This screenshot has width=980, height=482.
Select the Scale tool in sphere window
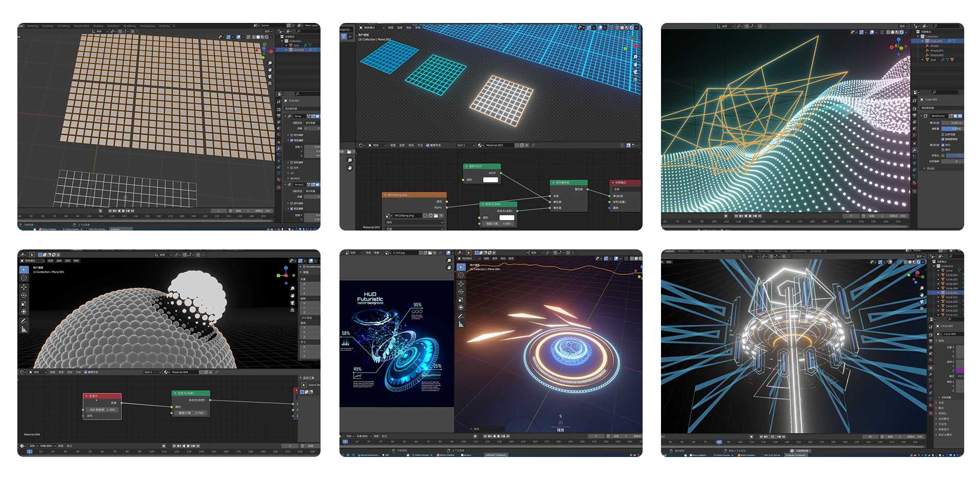tap(24, 303)
